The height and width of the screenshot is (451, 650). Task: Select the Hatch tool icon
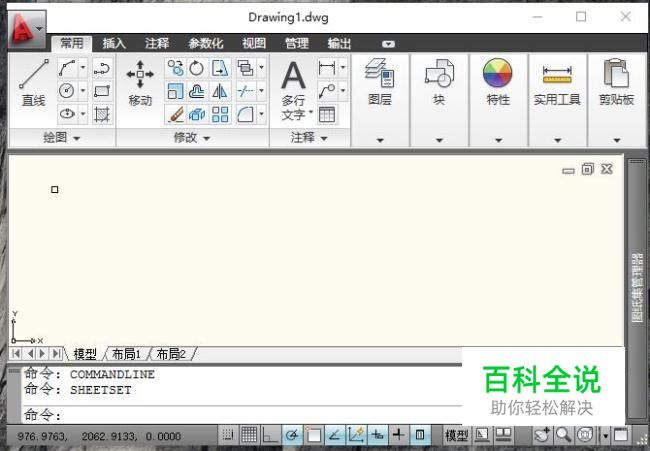click(x=102, y=114)
